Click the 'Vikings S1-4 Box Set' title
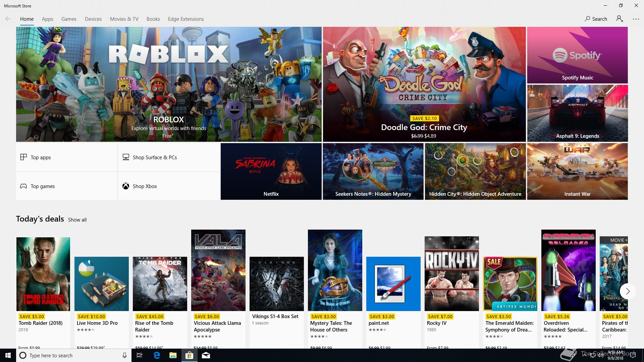The width and height of the screenshot is (644, 362). click(x=275, y=316)
